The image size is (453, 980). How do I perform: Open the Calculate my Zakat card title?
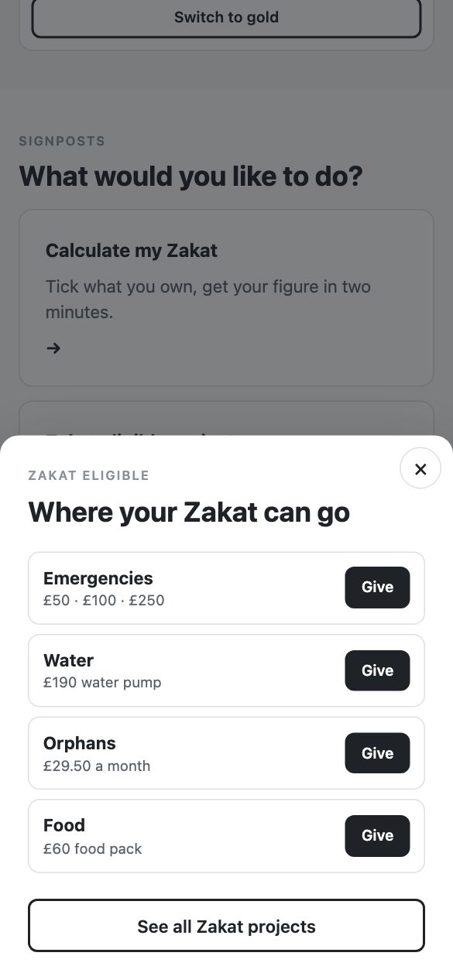point(132,251)
